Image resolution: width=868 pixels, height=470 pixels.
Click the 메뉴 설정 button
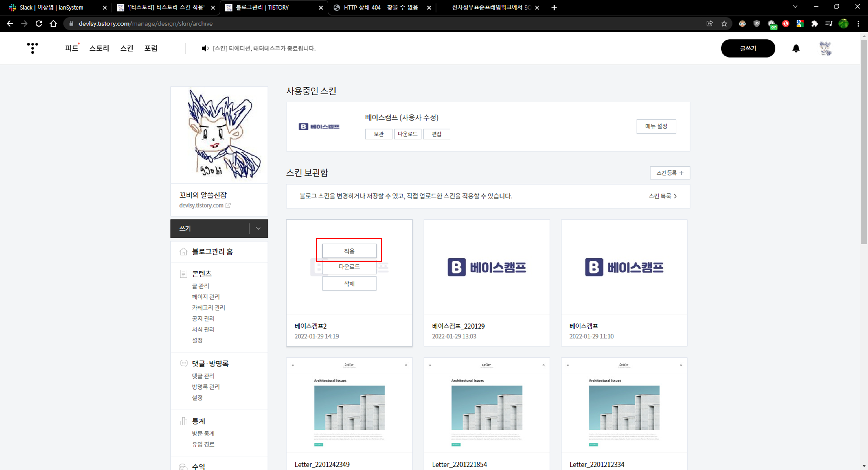pyautogui.click(x=656, y=126)
